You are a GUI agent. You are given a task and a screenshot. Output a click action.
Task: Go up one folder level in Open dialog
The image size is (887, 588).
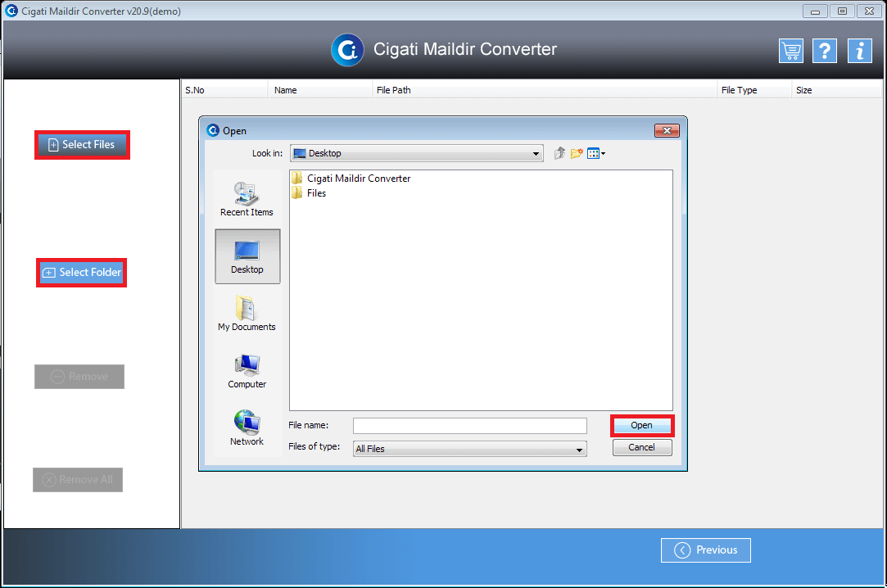pos(559,153)
